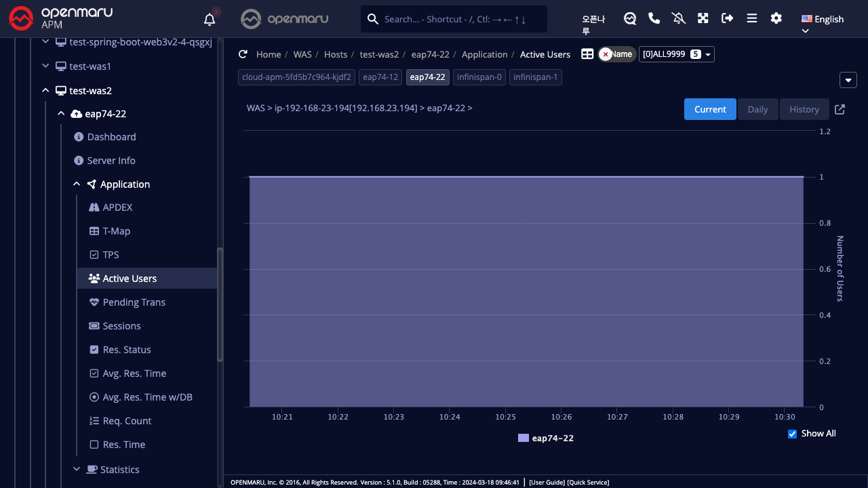This screenshot has height=488, width=868.
Task: Click the phone call icon
Action: coord(654,18)
